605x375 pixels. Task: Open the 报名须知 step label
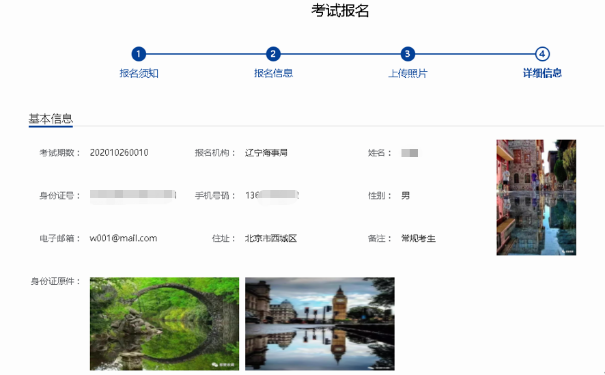(x=139, y=73)
